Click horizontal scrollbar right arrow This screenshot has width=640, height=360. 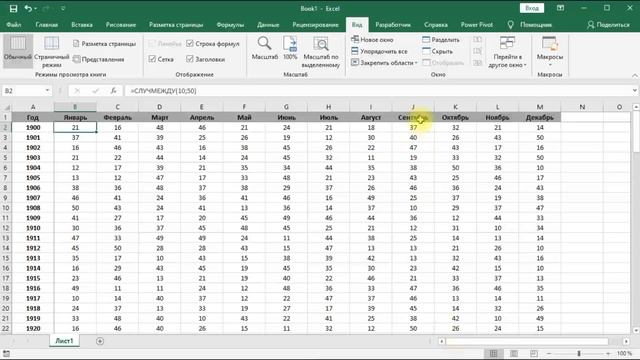(627, 341)
